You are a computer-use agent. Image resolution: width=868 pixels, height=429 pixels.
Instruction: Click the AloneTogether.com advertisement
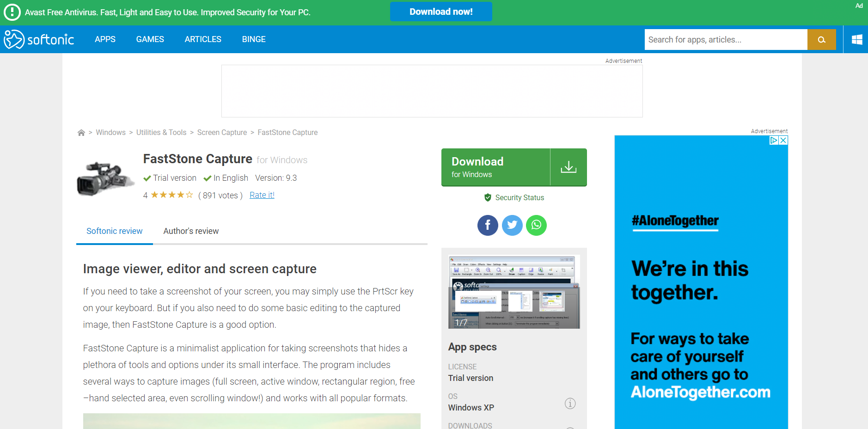coord(701,282)
